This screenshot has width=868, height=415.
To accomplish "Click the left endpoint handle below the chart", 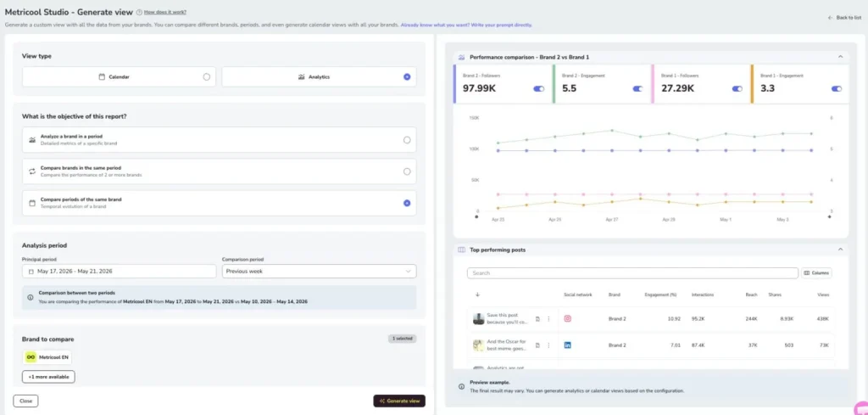I will pos(476,217).
